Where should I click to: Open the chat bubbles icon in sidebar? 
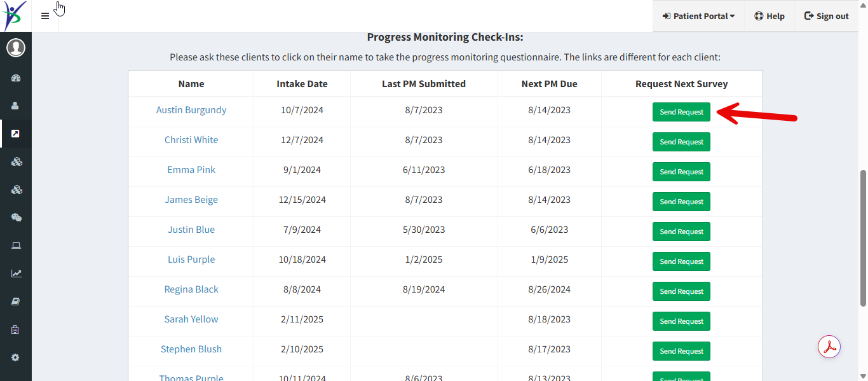click(x=16, y=218)
